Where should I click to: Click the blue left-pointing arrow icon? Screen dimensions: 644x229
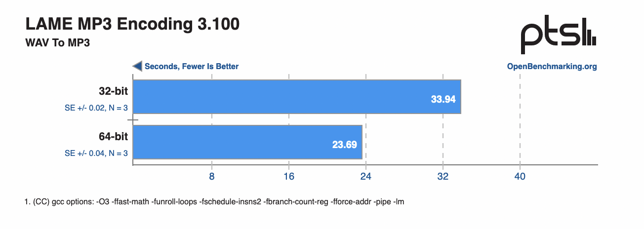coord(137,66)
